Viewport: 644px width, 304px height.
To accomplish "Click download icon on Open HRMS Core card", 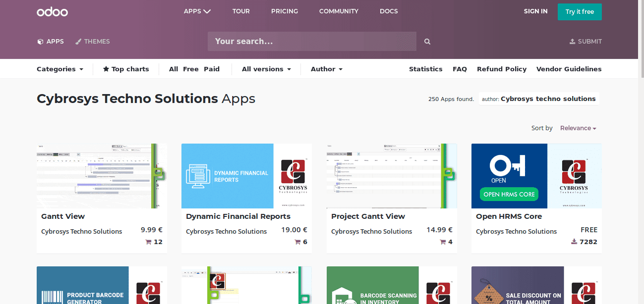I will click(574, 242).
